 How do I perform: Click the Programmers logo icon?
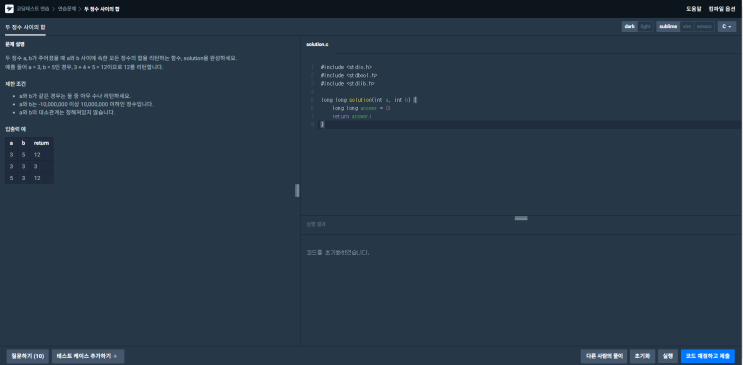(x=9, y=9)
